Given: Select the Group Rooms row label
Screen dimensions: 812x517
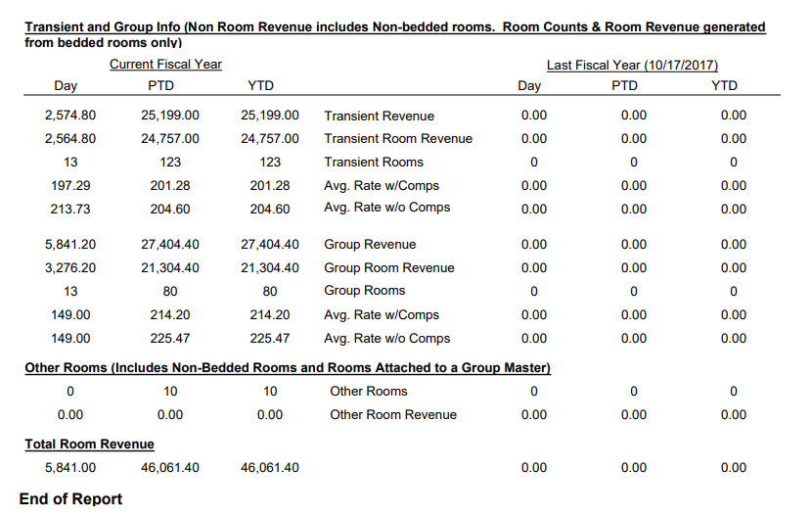Looking at the screenshot, I should click(364, 291).
